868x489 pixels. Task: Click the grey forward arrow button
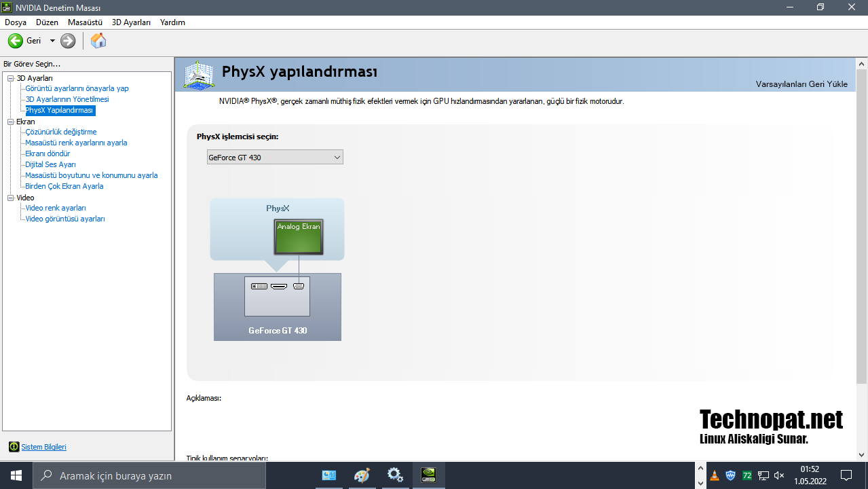(68, 41)
